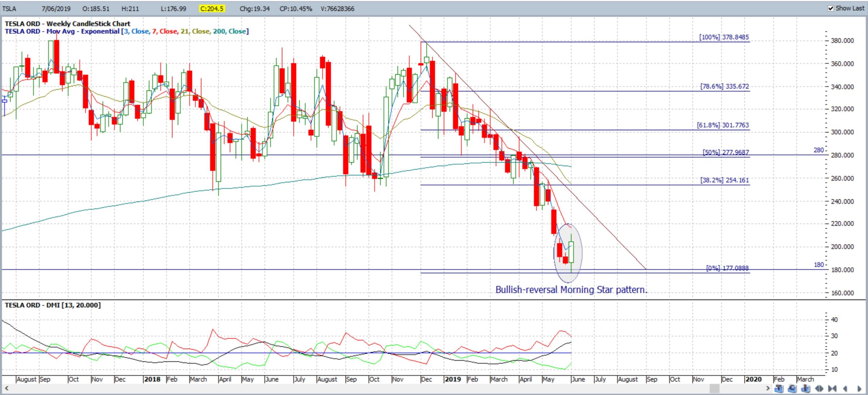Image resolution: width=868 pixels, height=395 pixels.
Task: Click the horizontal scrollbar thumb
Action: 714,388
